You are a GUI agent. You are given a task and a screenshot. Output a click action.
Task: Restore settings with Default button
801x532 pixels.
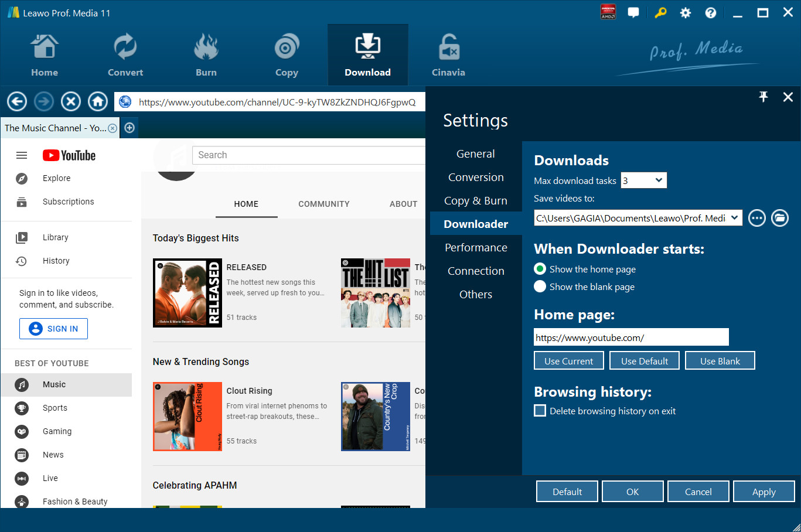pyautogui.click(x=567, y=492)
